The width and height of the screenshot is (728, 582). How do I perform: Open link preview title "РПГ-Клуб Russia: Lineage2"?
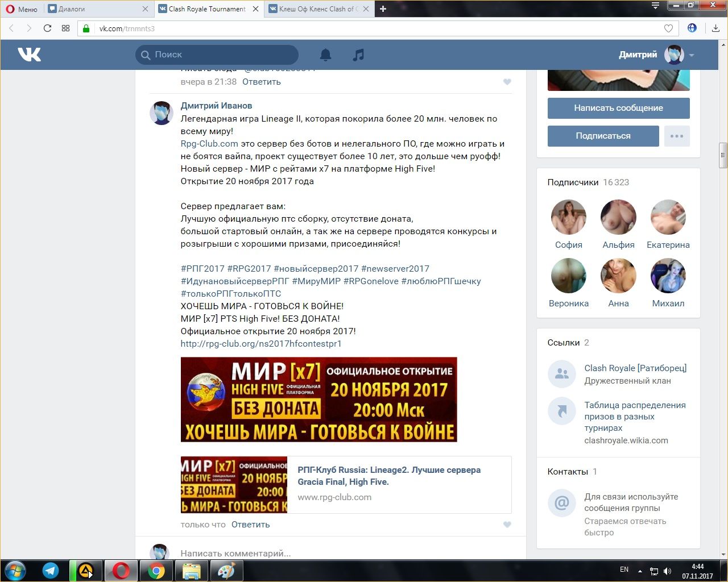[389, 476]
